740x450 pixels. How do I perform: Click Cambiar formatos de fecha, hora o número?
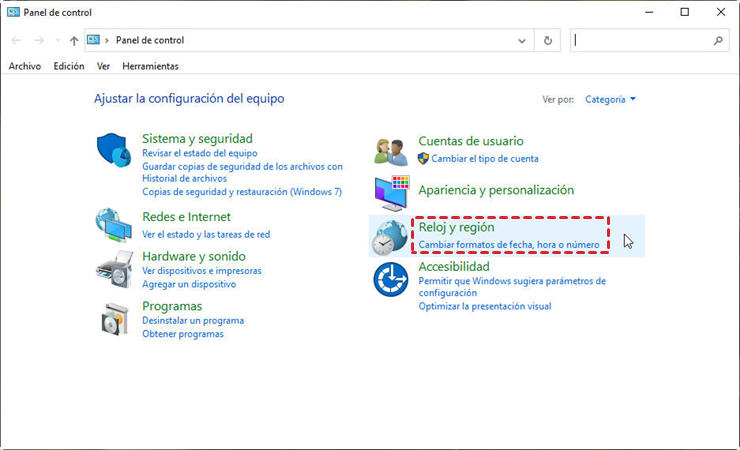tap(509, 245)
